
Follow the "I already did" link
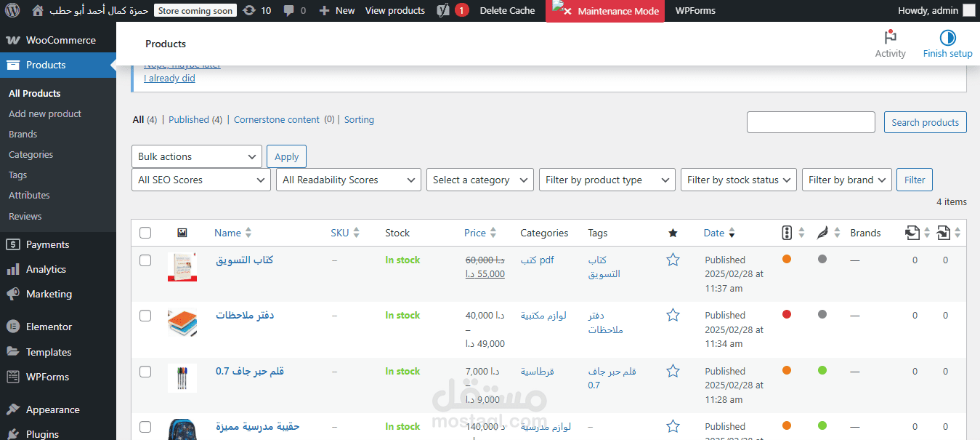point(169,78)
